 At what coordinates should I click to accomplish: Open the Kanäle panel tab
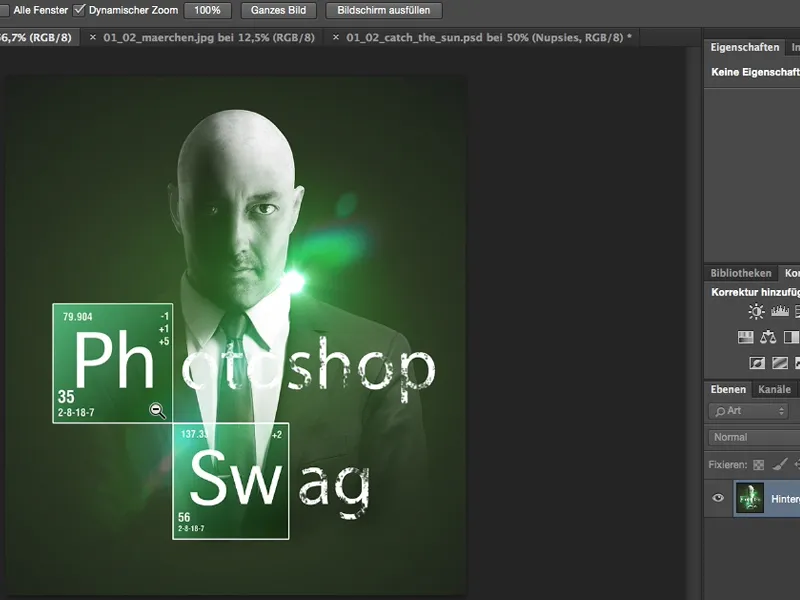[x=774, y=389]
